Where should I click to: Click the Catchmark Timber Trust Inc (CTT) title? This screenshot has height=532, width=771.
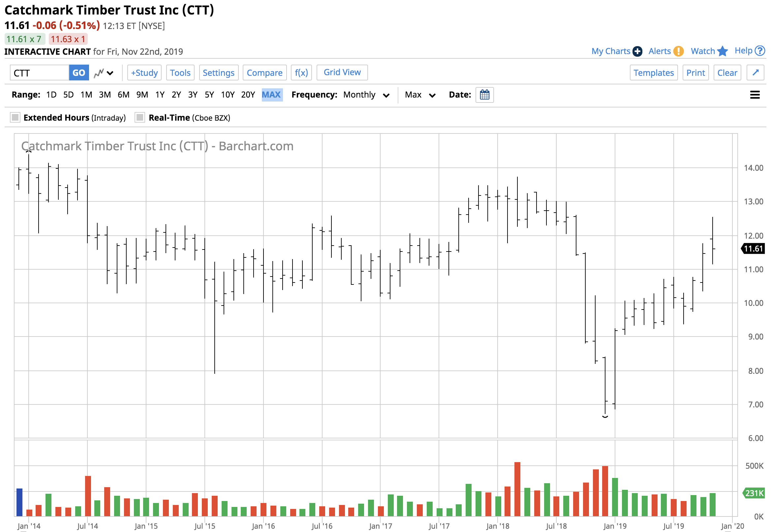pos(109,10)
